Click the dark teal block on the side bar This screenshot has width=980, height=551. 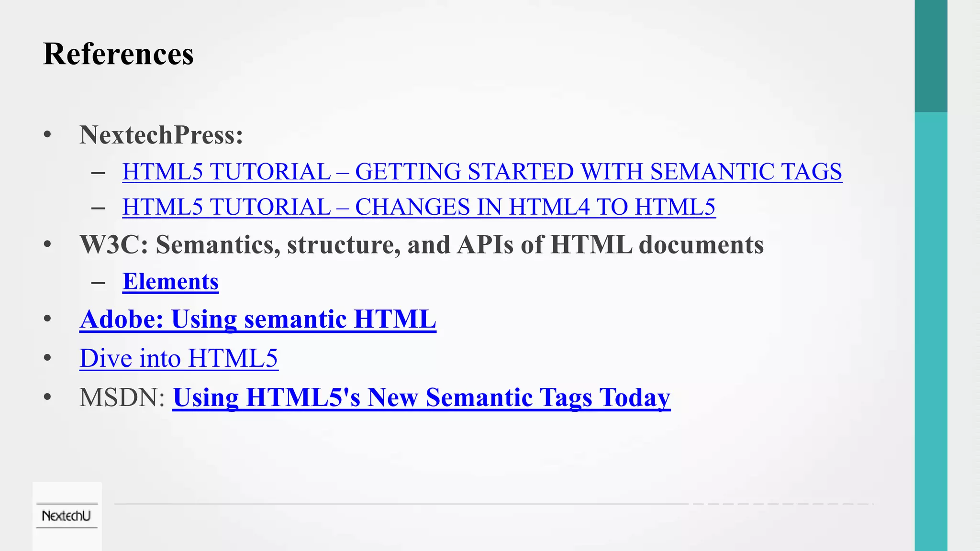coord(931,56)
